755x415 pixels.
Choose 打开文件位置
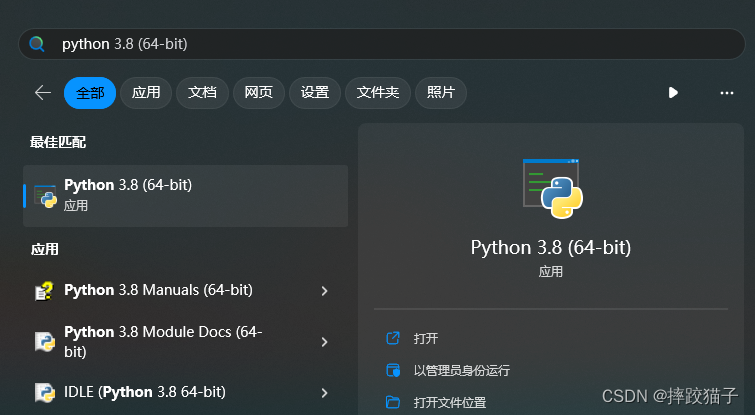(450, 402)
